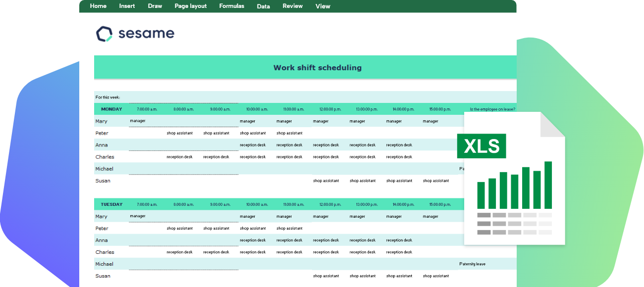Select Monday's 7:00:00 a.m. column header
Screen dimensions: 644x287
147,109
